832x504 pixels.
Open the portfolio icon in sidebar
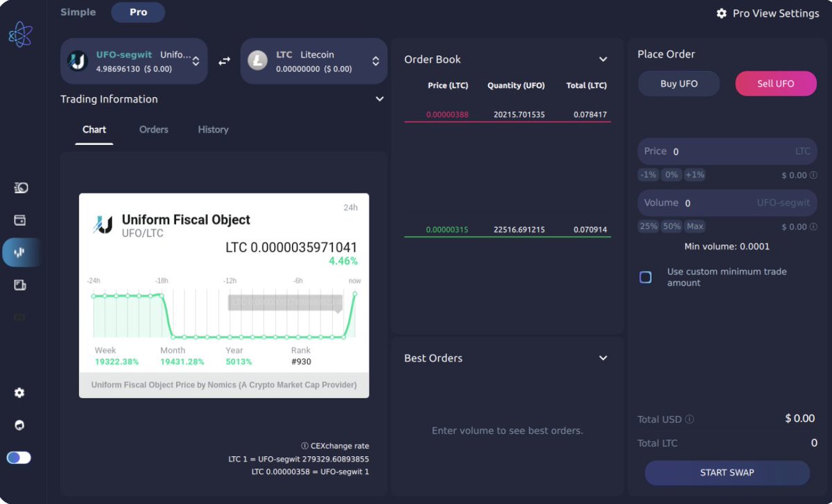tap(21, 188)
